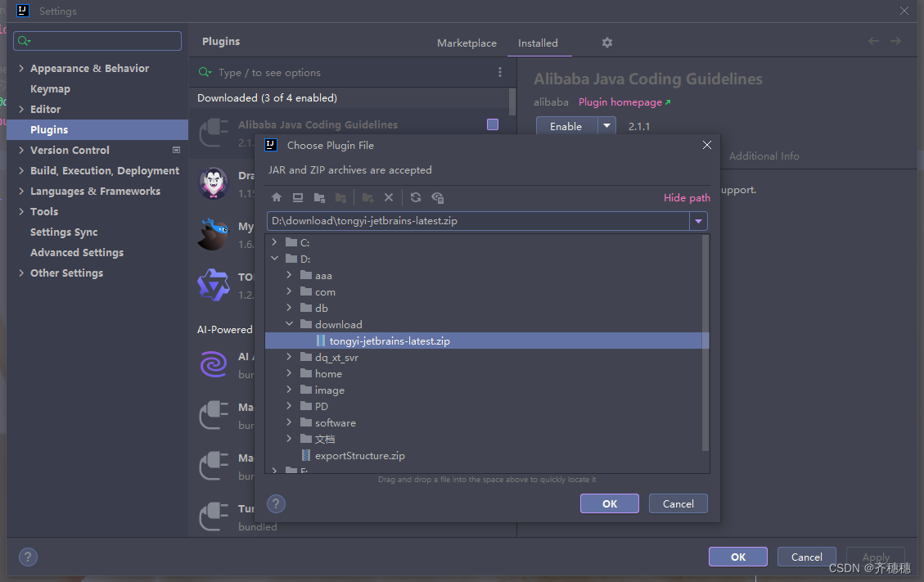This screenshot has height=582, width=924.
Task: Select the 文档 folder
Action: [x=325, y=439]
